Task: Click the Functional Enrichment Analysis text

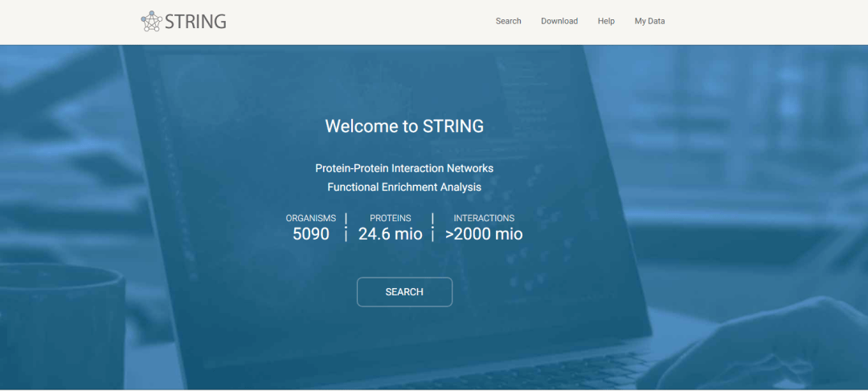Action: 404,187
